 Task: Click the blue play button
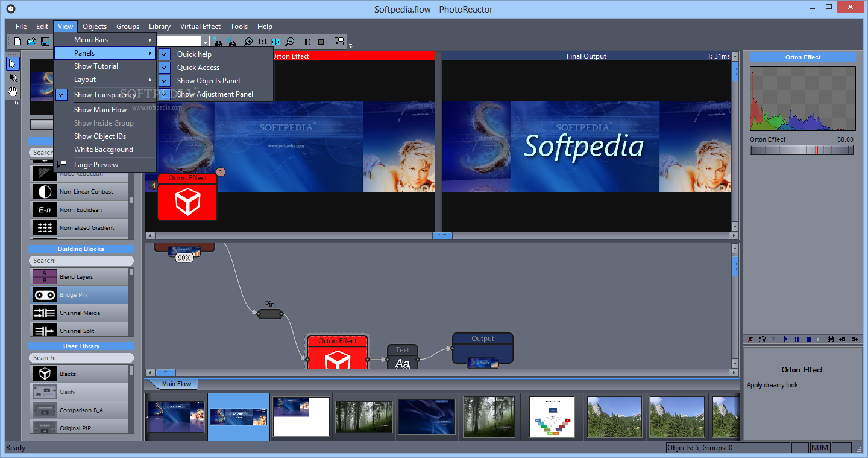785,339
